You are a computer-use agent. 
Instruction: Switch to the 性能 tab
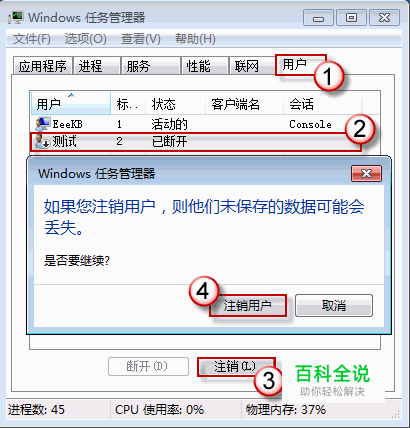[204, 66]
